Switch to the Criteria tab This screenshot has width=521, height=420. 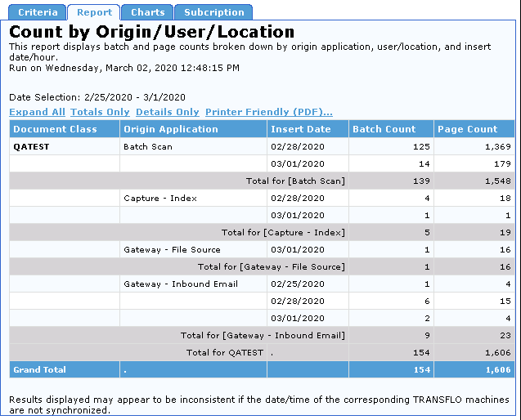tap(38, 12)
